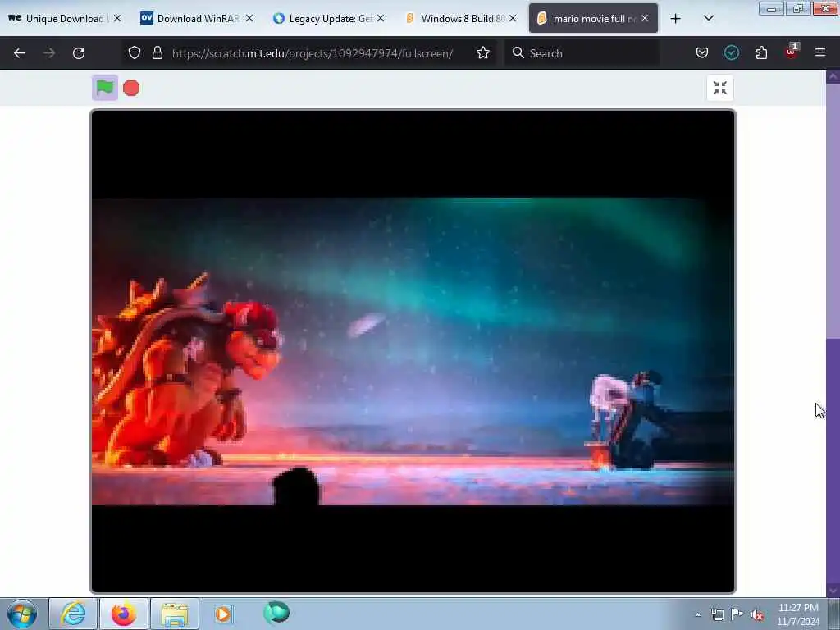Image resolution: width=840 pixels, height=630 pixels.
Task: Close the Windows 8 Build tab
Action: click(x=513, y=18)
